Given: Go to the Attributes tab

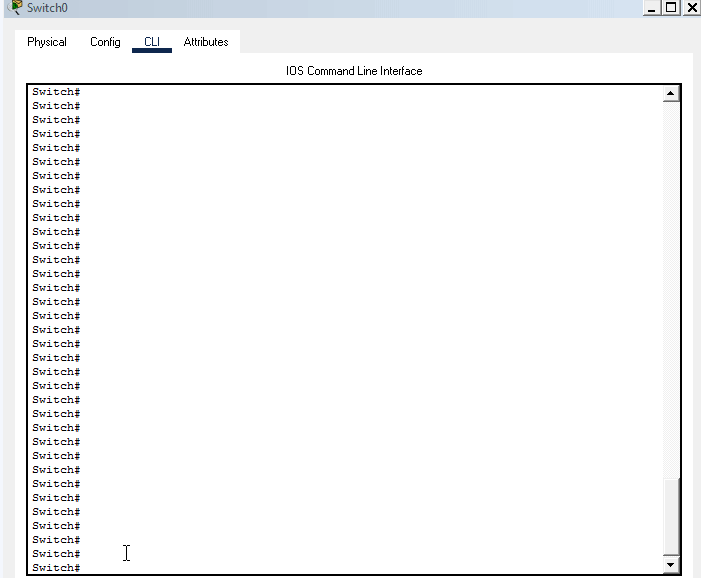Looking at the screenshot, I should pos(206,42).
